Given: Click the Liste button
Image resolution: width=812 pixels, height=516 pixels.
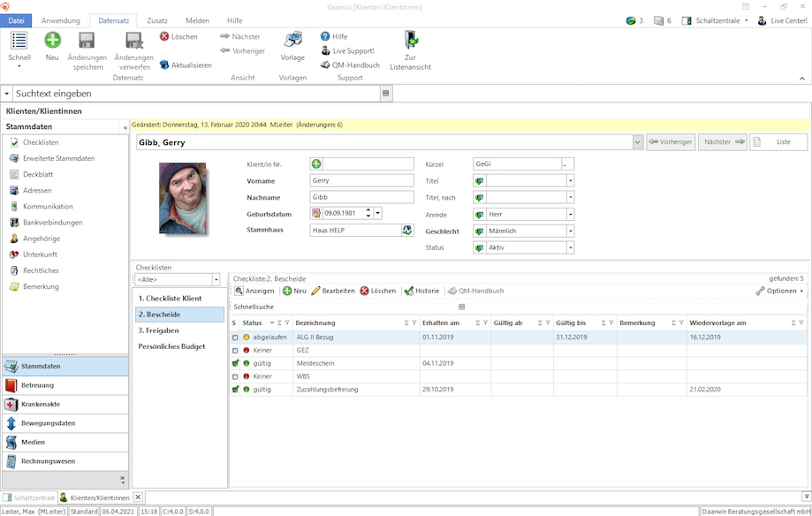Looking at the screenshot, I should tap(778, 142).
